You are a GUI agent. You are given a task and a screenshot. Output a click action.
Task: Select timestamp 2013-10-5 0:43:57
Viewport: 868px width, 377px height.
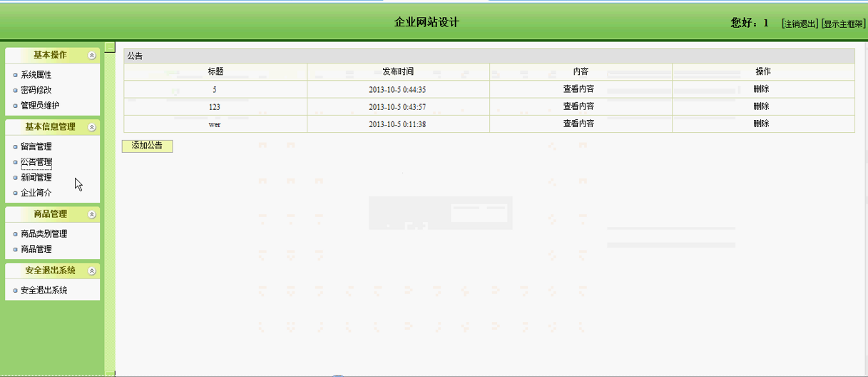pyautogui.click(x=397, y=106)
